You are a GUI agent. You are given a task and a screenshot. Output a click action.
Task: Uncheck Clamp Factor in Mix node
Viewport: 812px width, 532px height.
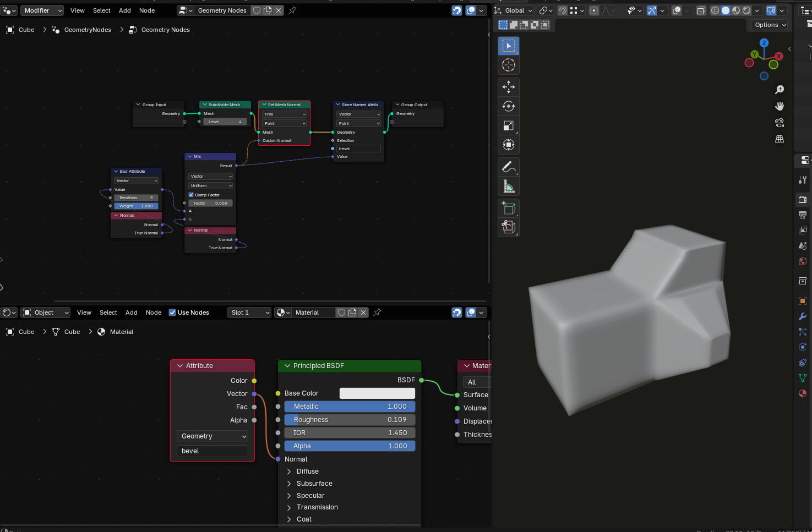coord(191,195)
